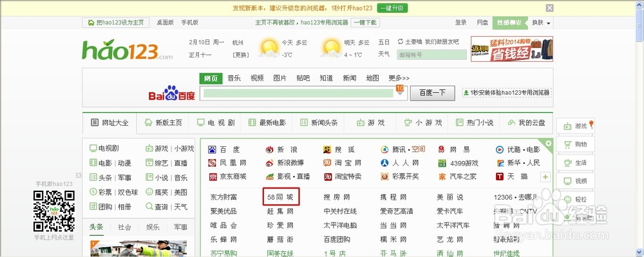Select the 音乐 search tab
Viewport: 644px width, 257px height.
(234, 78)
